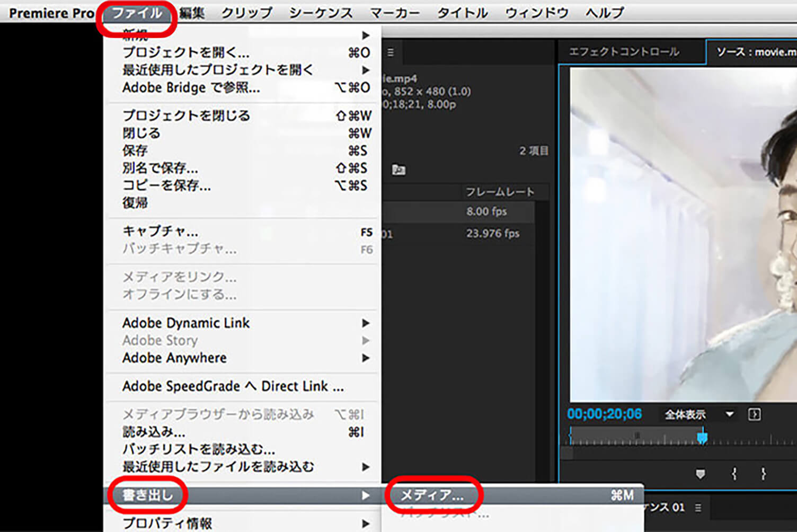
Task: Click the bin folder icon in project panel
Action: [x=398, y=170]
